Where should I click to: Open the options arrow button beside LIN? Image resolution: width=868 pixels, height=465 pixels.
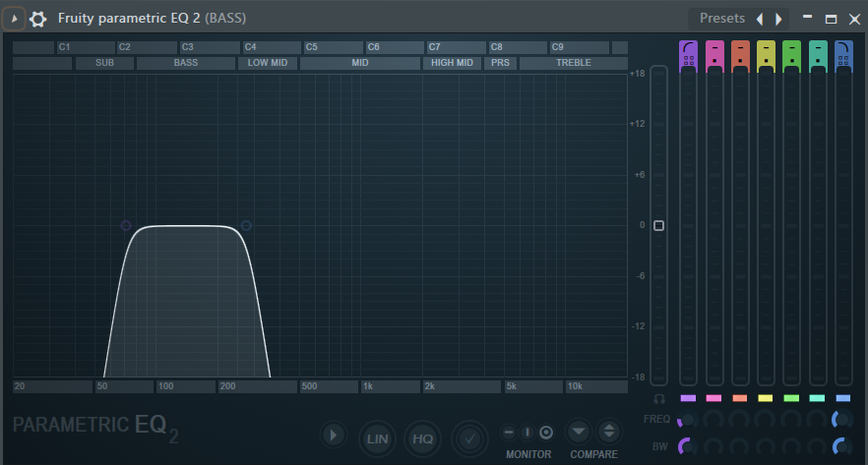coord(334,436)
